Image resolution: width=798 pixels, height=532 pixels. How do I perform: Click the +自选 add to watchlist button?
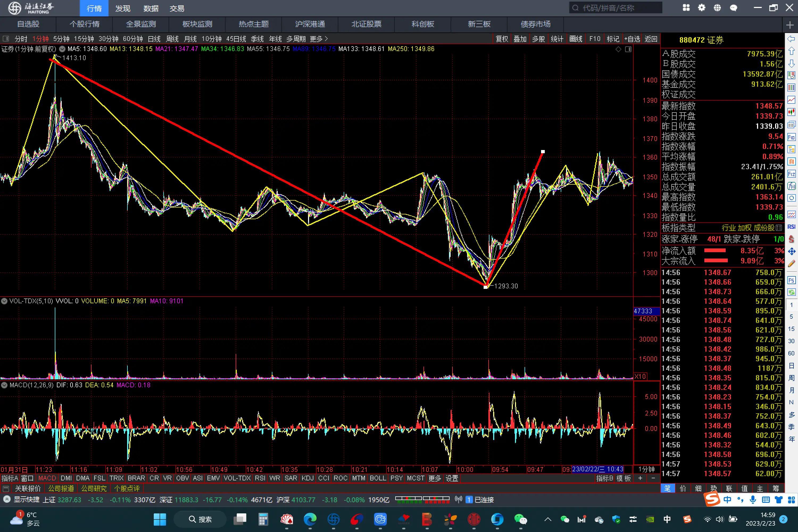[632, 39]
